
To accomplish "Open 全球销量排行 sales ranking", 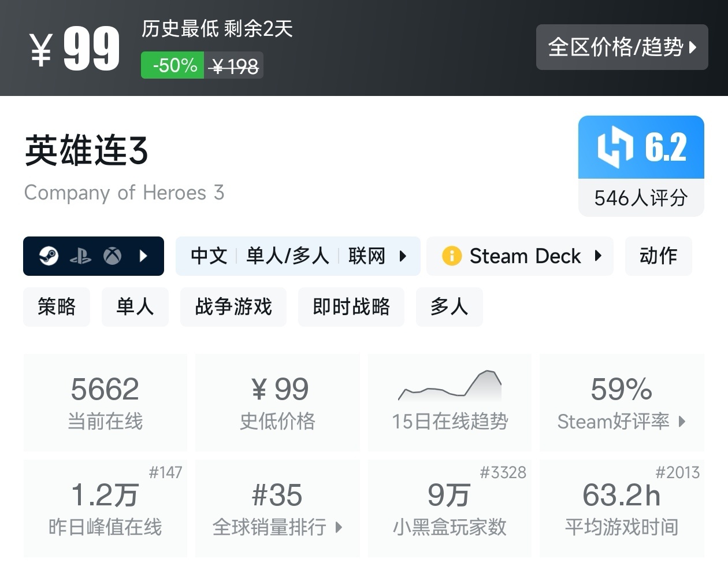I will point(277,508).
